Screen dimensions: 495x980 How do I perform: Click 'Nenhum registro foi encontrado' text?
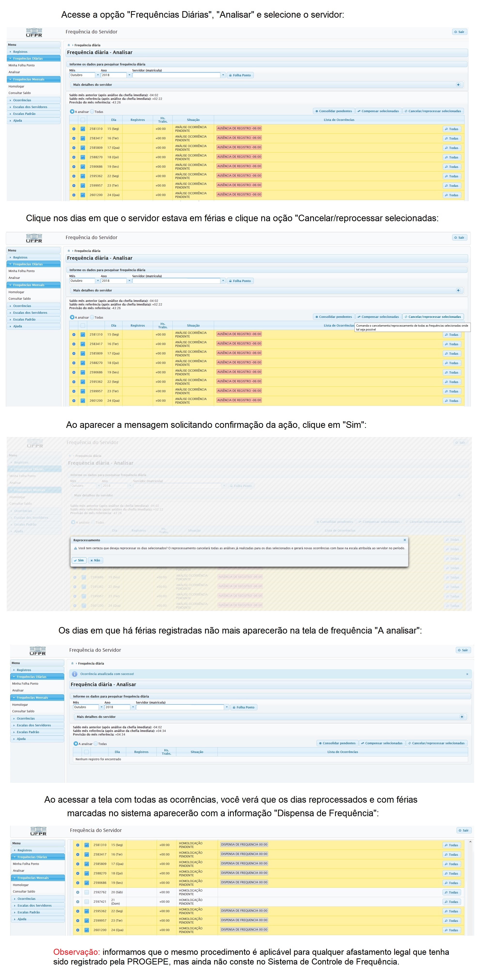click(x=98, y=759)
